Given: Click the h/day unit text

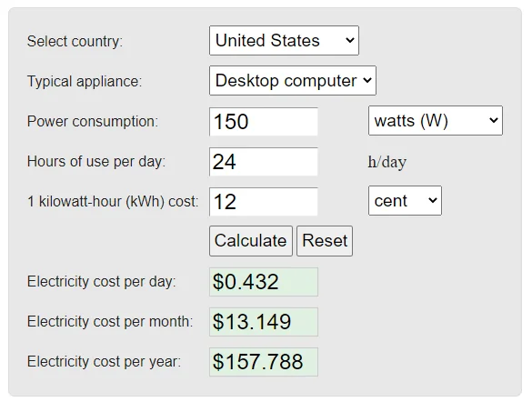Looking at the screenshot, I should coord(387,162).
